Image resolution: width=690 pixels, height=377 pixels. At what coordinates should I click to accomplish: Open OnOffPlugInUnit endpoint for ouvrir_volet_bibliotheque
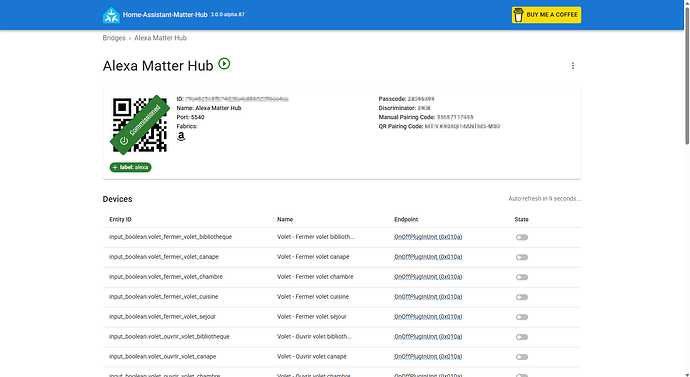pos(428,337)
